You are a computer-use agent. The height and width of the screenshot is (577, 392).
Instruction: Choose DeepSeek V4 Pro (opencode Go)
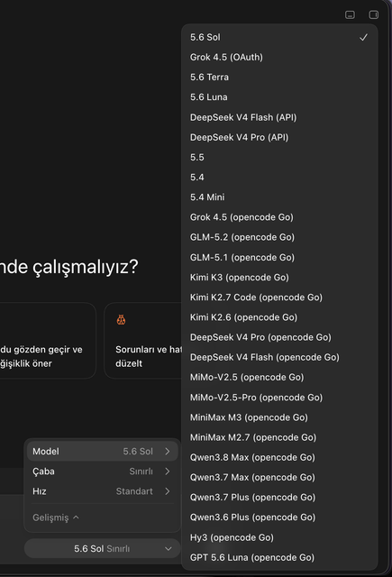279,337
